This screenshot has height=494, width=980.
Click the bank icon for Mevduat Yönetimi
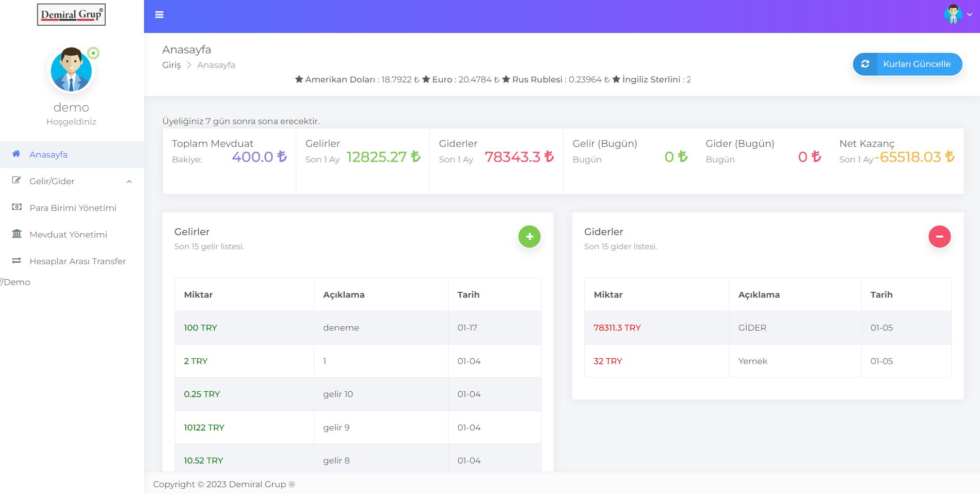point(17,234)
